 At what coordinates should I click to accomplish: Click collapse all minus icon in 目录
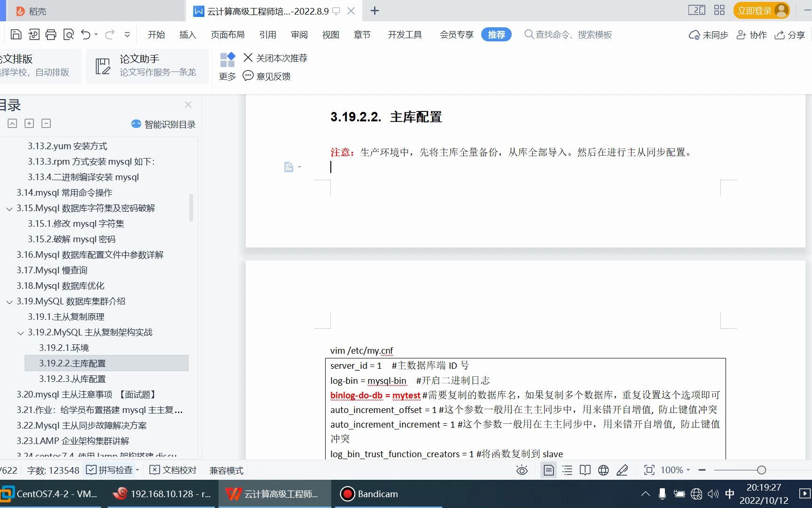point(46,123)
